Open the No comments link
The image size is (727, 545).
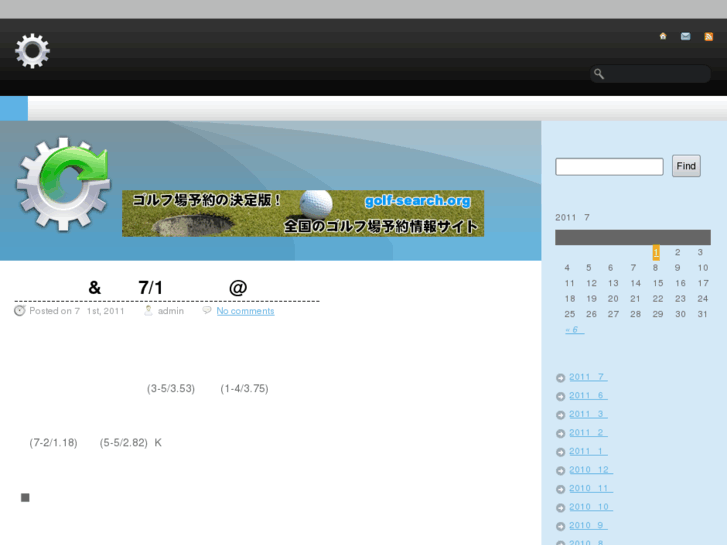[x=245, y=311]
